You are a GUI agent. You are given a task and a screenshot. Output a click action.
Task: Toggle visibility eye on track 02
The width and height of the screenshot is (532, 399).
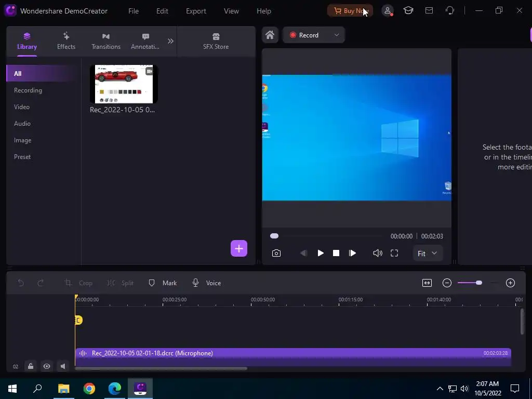(46, 366)
